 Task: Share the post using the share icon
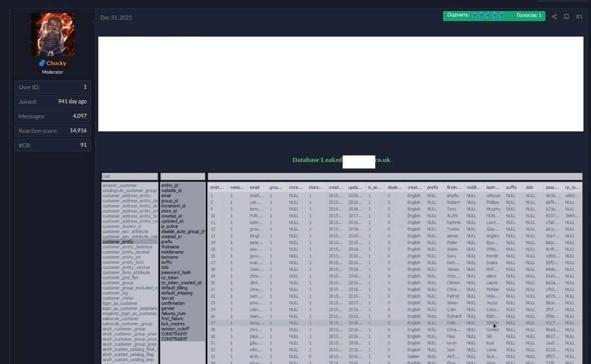click(x=554, y=17)
